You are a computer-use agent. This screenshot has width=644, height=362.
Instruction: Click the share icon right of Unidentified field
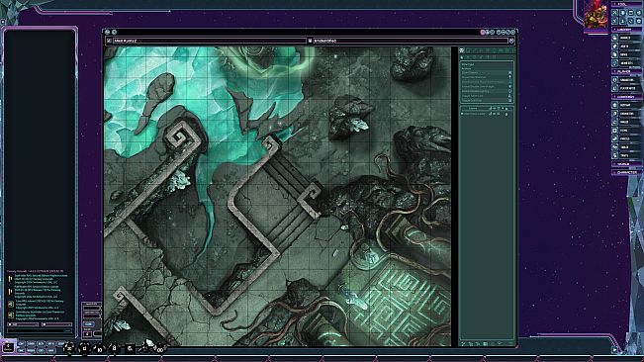tap(511, 41)
